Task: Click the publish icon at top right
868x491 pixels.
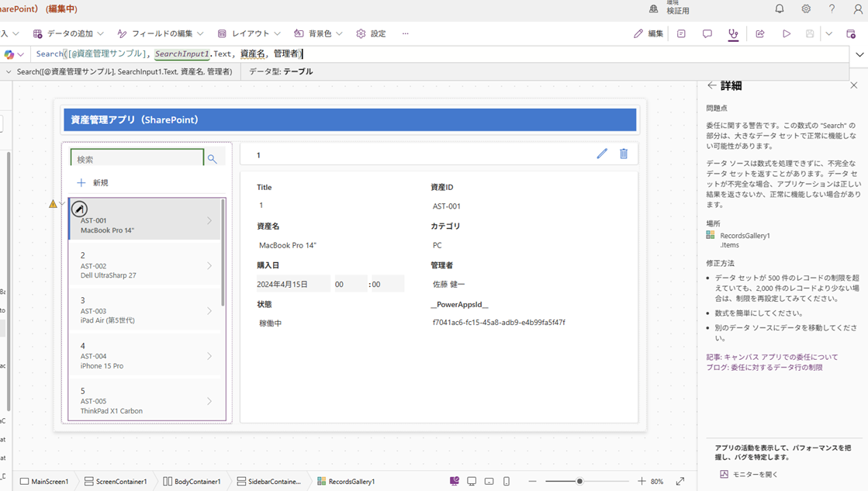Action: pos(851,34)
